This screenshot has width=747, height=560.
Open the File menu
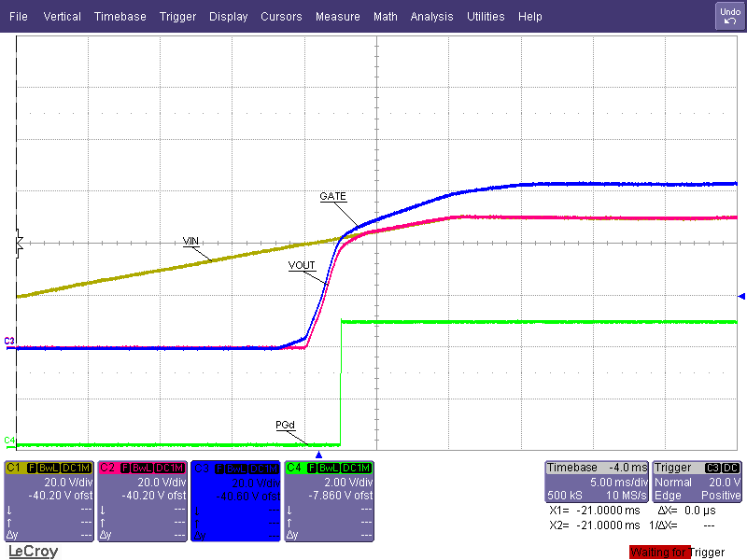point(19,17)
